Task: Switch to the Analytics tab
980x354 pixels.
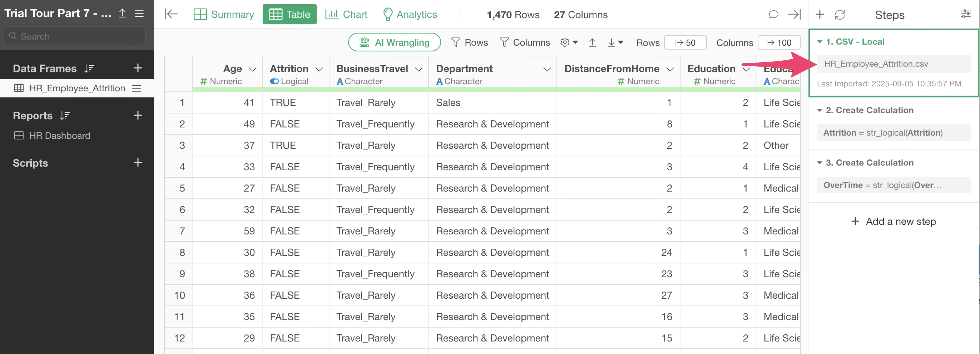Action: [x=410, y=15]
